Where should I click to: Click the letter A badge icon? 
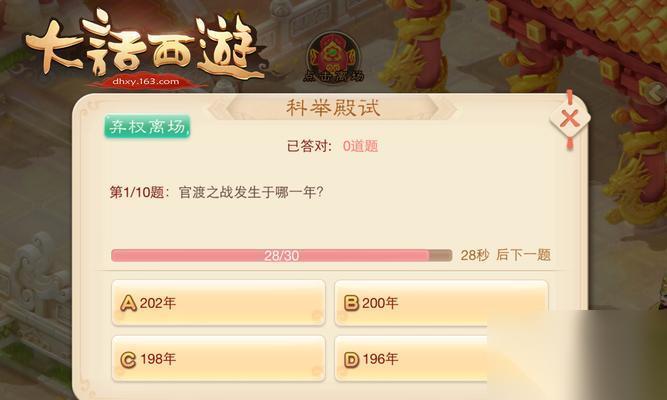(x=128, y=303)
